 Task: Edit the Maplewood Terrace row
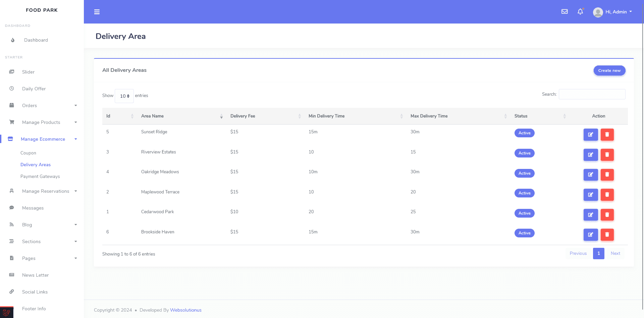click(x=591, y=195)
